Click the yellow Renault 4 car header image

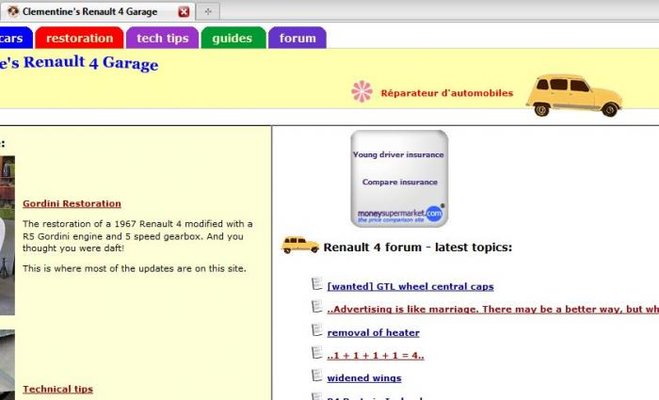574,95
